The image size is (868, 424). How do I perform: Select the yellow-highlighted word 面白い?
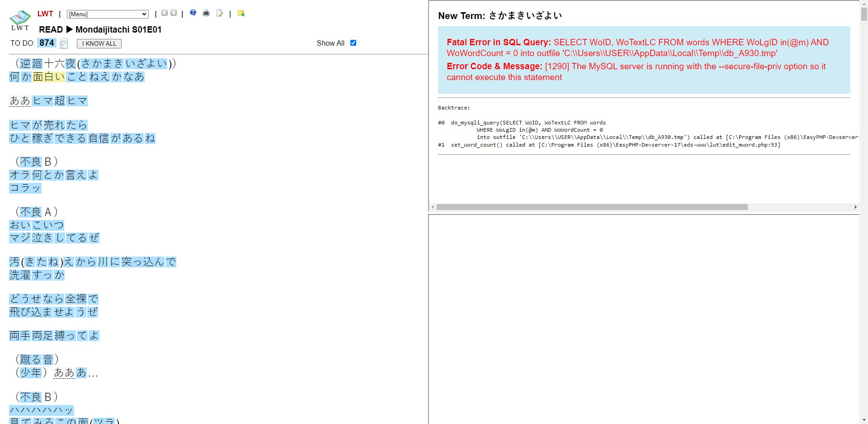(49, 77)
